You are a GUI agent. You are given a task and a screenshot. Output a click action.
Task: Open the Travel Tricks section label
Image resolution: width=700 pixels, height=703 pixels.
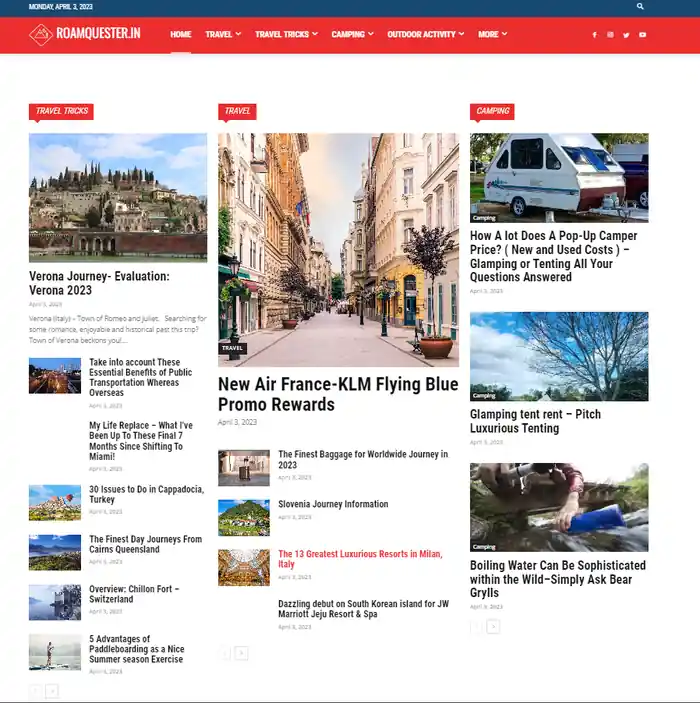[61, 111]
